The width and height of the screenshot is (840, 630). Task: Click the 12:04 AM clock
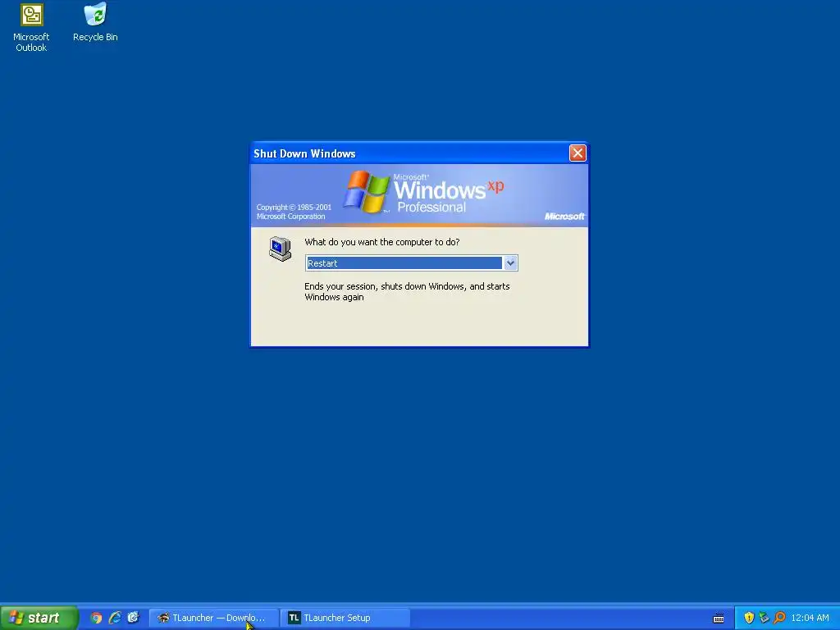coord(810,618)
